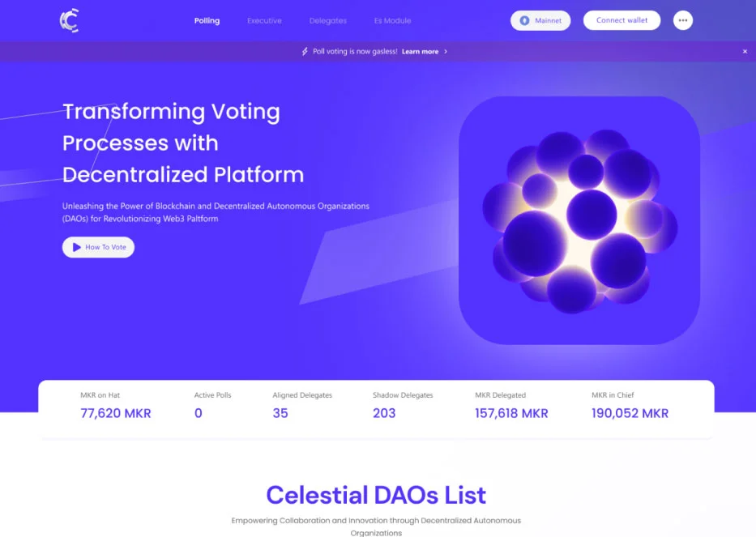Click the lightning bolt icon in the banner
The image size is (756, 537).
[x=303, y=50]
